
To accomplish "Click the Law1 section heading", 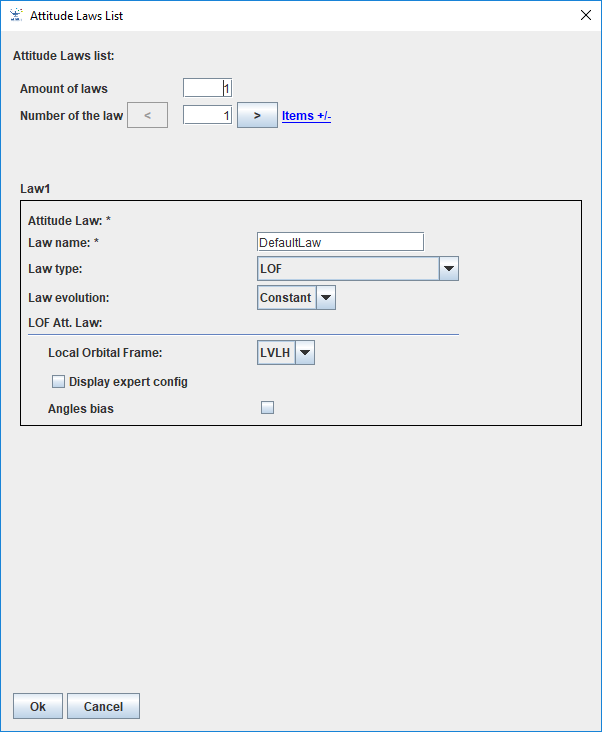I will (x=34, y=188).
